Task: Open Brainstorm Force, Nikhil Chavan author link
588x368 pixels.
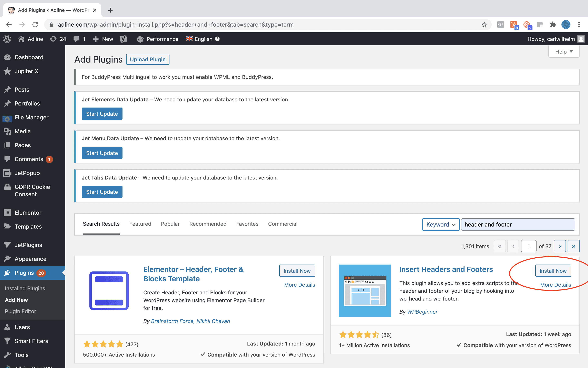Action: tap(190, 321)
